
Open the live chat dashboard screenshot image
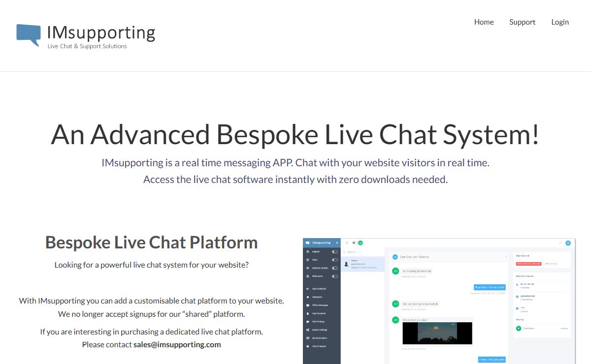(x=439, y=301)
